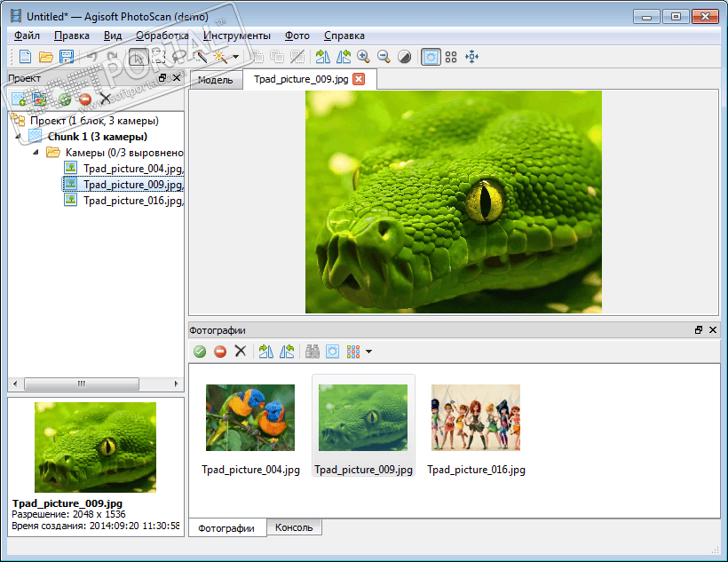Zoom out with magnifier minus icon
This screenshot has width=728, height=562.
click(384, 57)
